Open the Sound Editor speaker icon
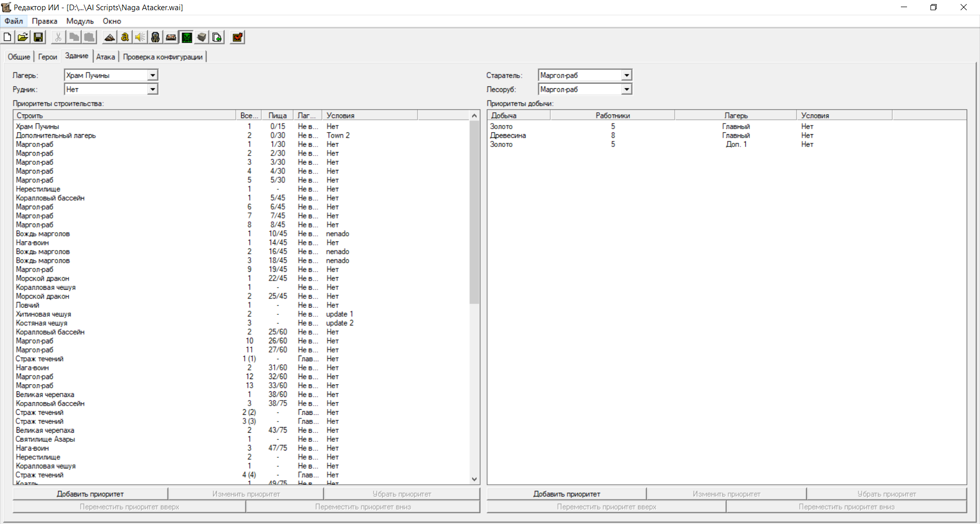Image resolution: width=980 pixels, height=524 pixels. coord(140,37)
